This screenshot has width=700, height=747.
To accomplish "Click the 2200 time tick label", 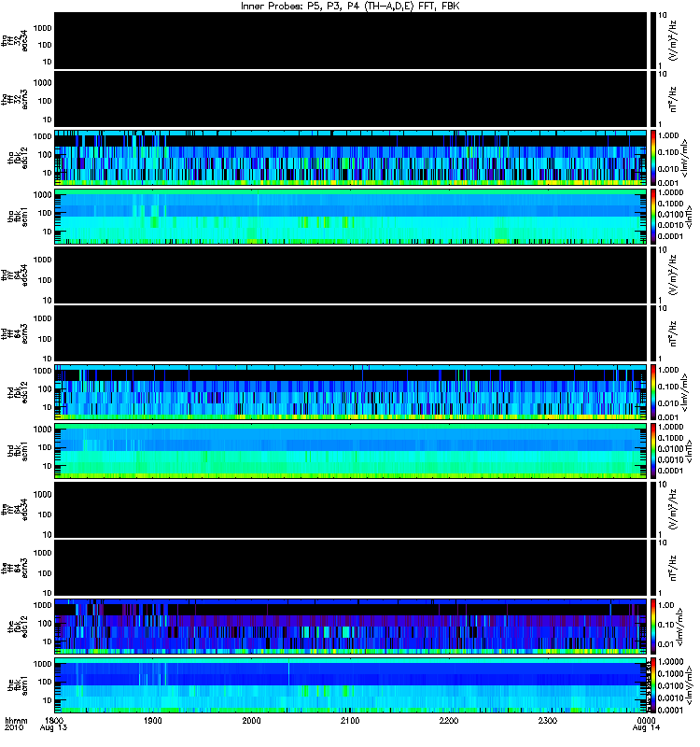I will pos(449,720).
